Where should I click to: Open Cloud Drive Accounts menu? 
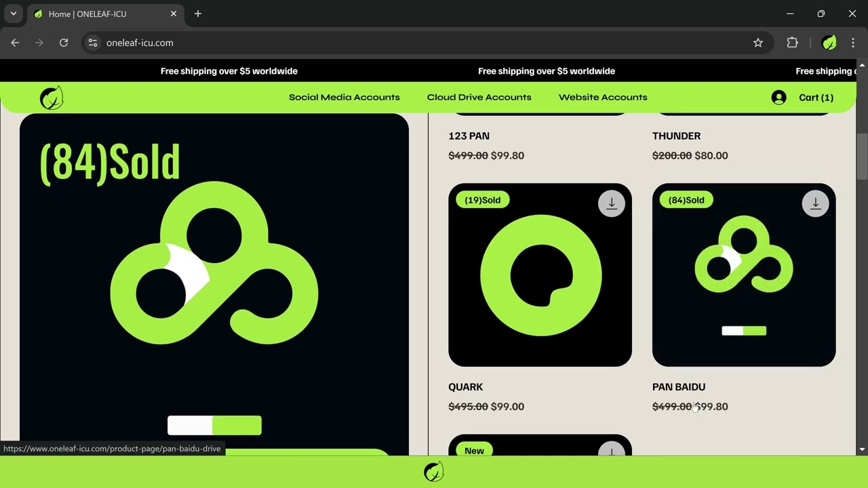pos(479,97)
